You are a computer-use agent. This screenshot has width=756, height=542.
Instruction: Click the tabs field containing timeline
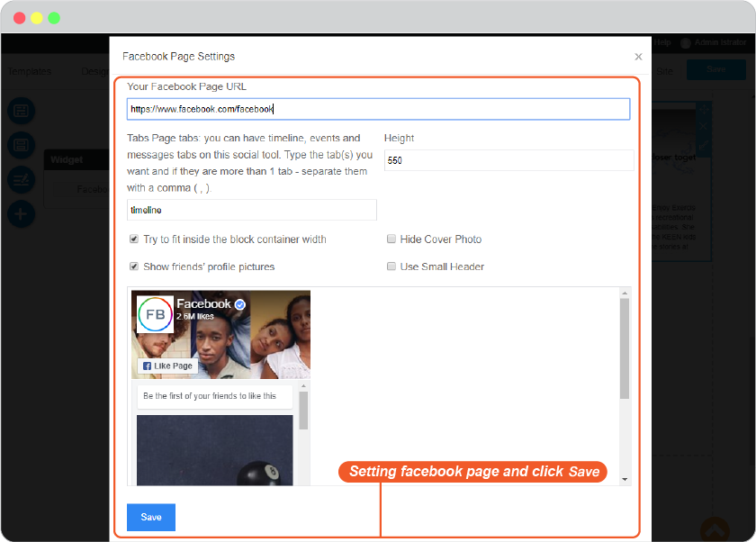pos(252,210)
